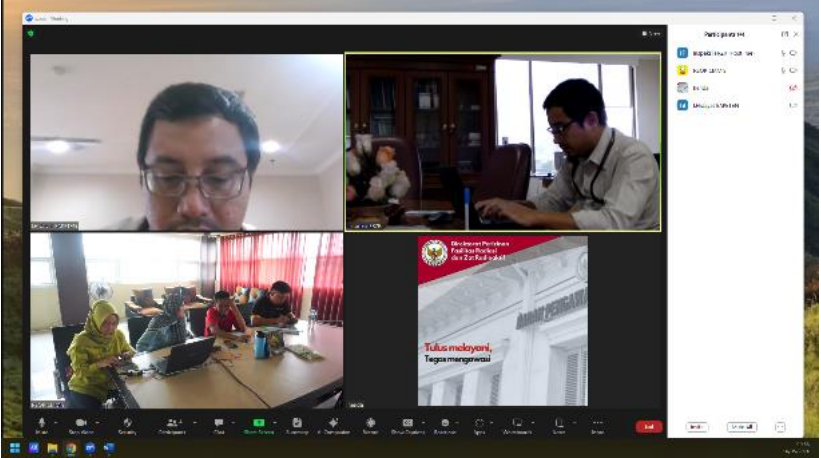Viewport: 821px width, 458px height.
Task: Close the Participants side panel
Action: (x=796, y=34)
